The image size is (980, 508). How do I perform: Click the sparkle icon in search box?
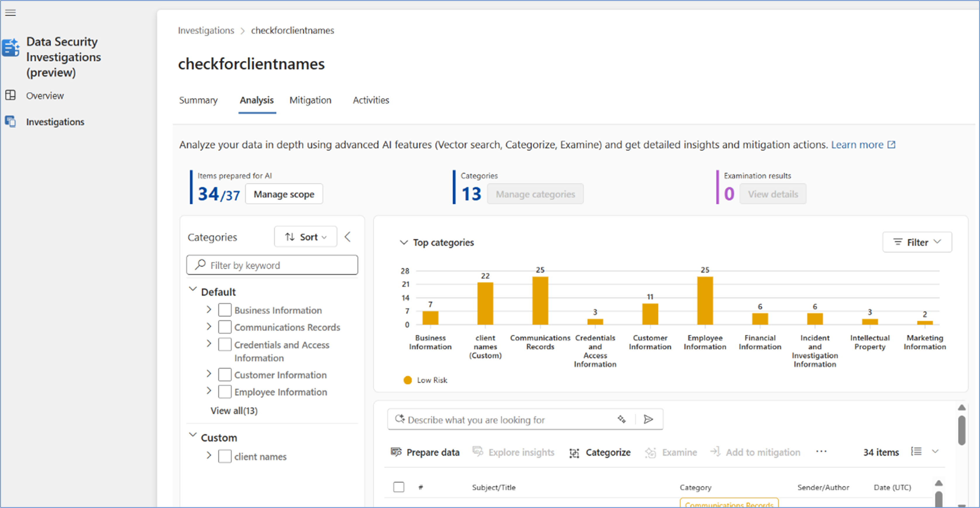[x=622, y=419]
